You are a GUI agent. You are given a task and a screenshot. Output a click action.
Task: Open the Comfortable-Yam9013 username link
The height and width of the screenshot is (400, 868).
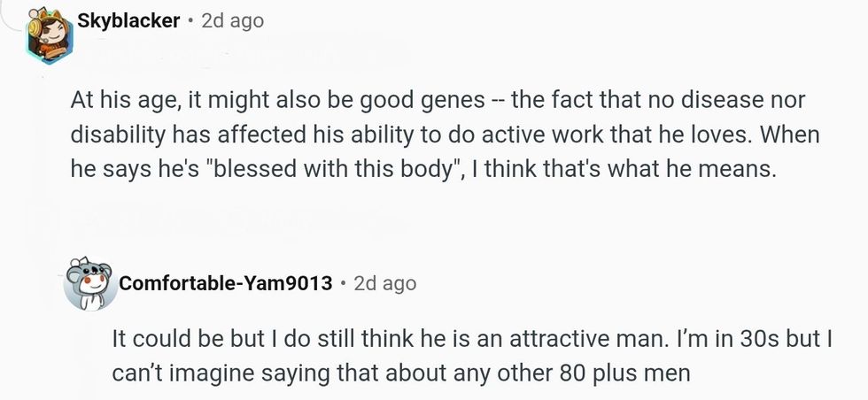point(226,284)
